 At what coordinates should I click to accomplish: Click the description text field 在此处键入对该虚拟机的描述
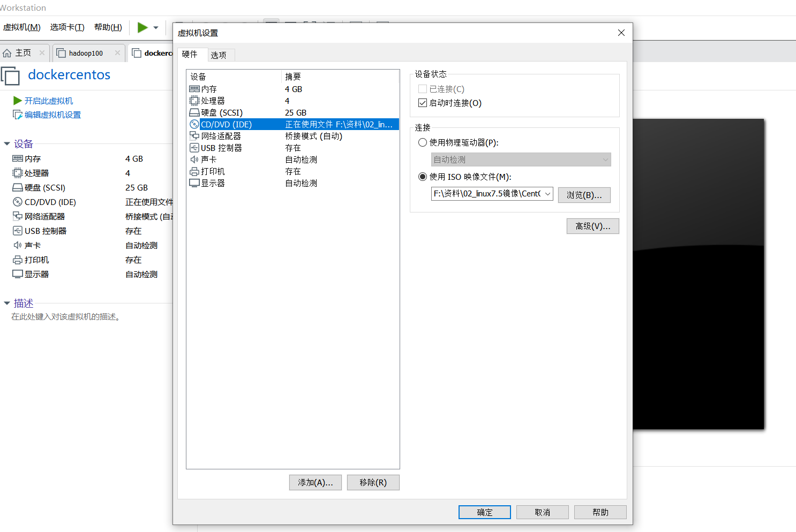click(67, 317)
